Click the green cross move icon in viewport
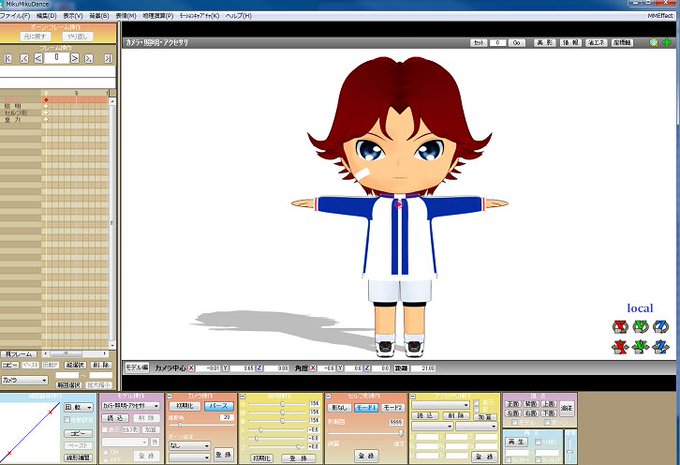The height and width of the screenshot is (465, 680). 667,43
